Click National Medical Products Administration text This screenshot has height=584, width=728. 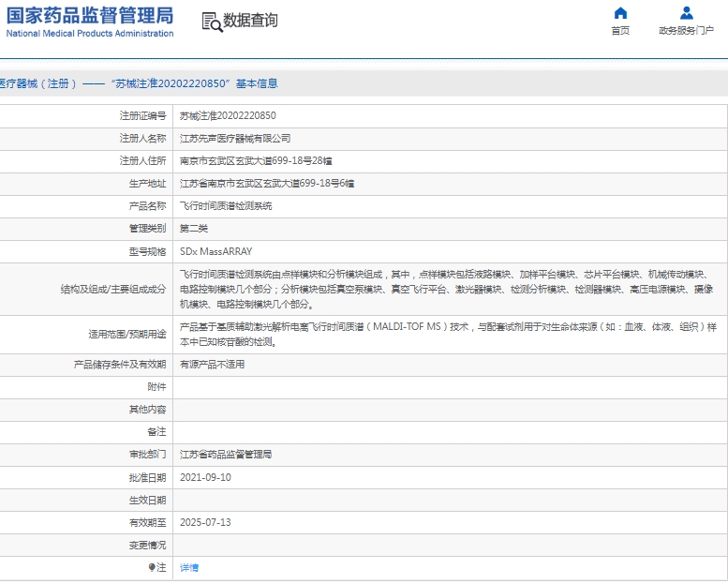[x=90, y=34]
